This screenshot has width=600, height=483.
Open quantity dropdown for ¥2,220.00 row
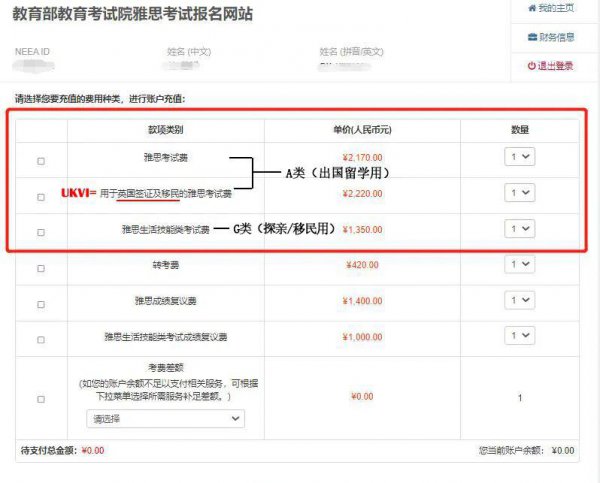[520, 193]
